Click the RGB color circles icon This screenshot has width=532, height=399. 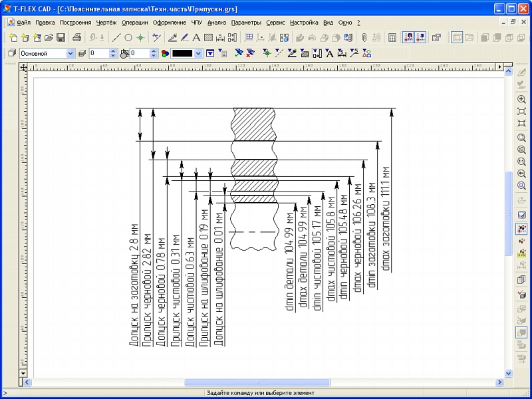(165, 53)
